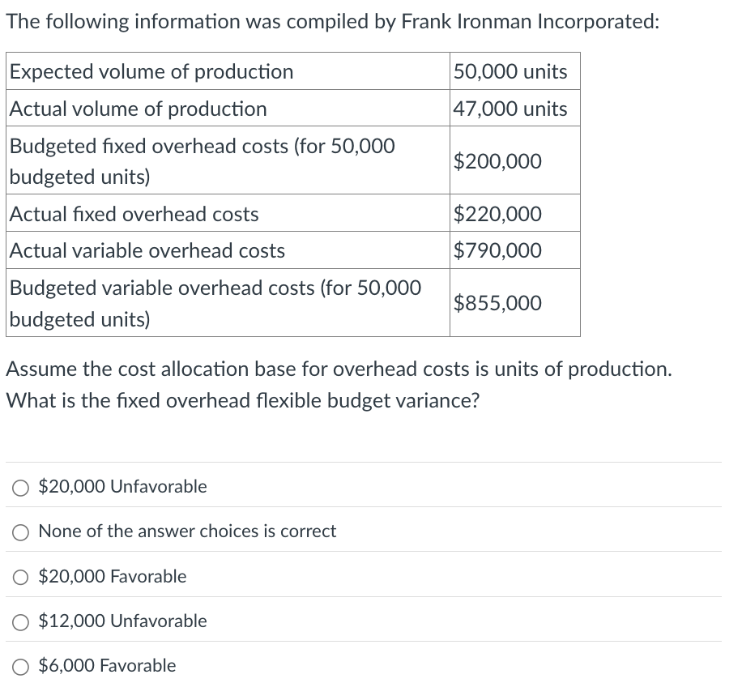Click the "$220,000" actual fixed overhead value

pos(497,214)
